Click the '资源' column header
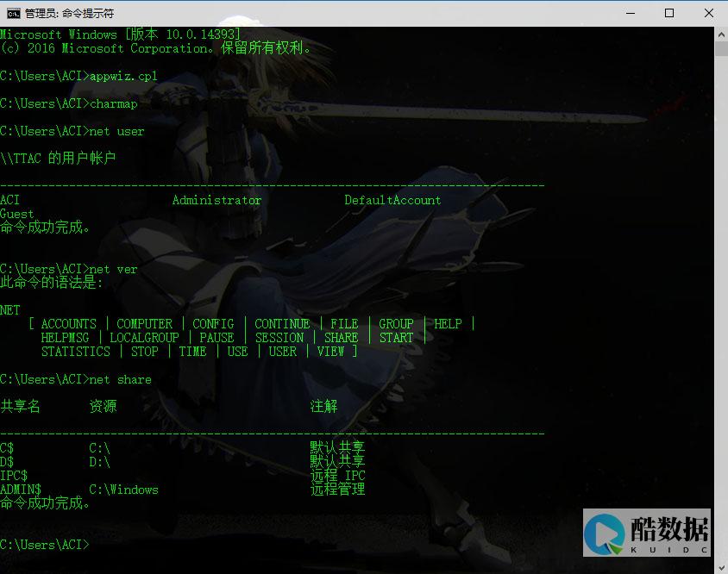The width and height of the screenshot is (728, 574). [103, 407]
